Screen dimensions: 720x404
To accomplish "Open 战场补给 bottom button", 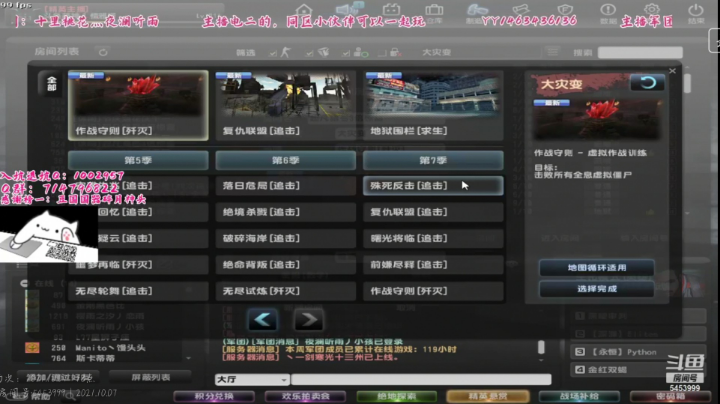I will [579, 396].
